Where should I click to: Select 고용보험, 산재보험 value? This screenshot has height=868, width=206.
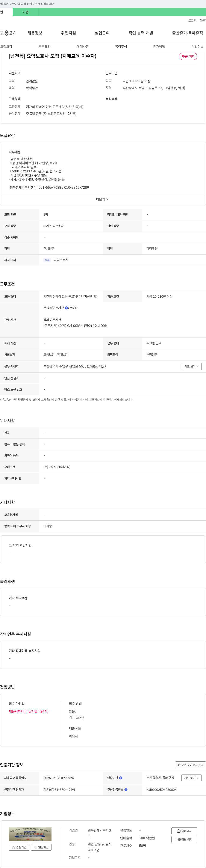(56, 354)
